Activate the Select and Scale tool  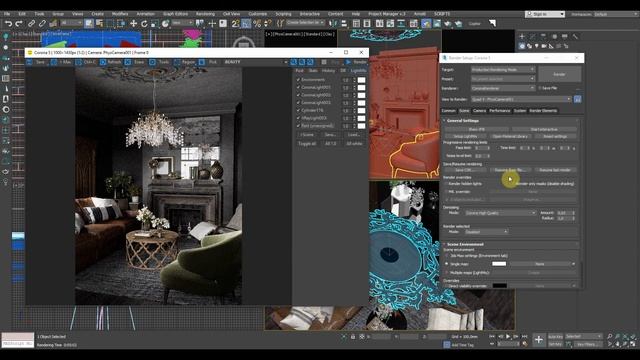pyautogui.click(x=155, y=24)
